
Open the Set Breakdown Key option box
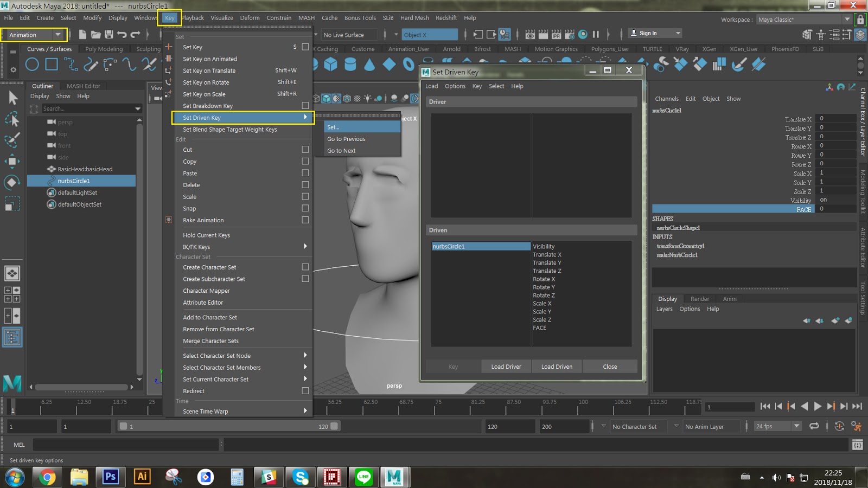(x=305, y=106)
